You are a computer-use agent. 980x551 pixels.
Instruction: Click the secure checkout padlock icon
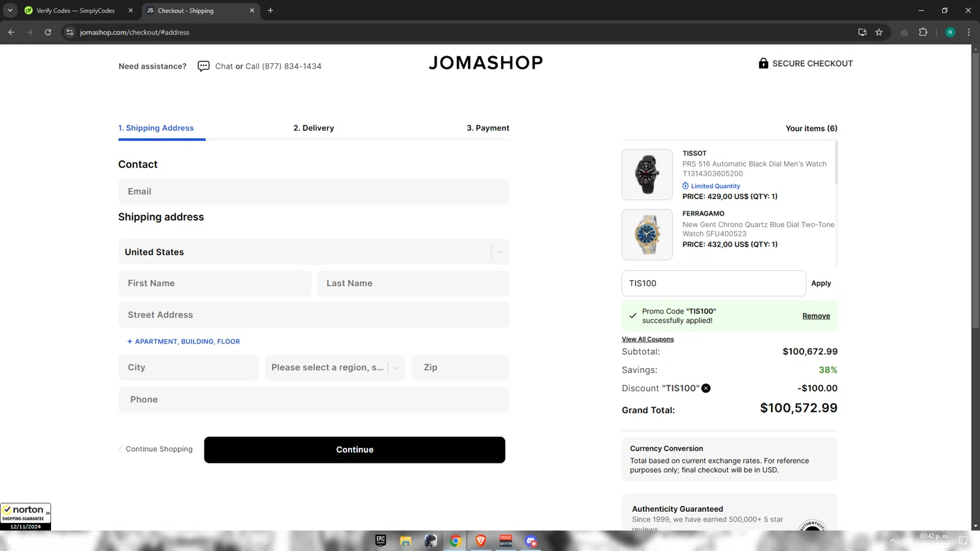click(763, 63)
